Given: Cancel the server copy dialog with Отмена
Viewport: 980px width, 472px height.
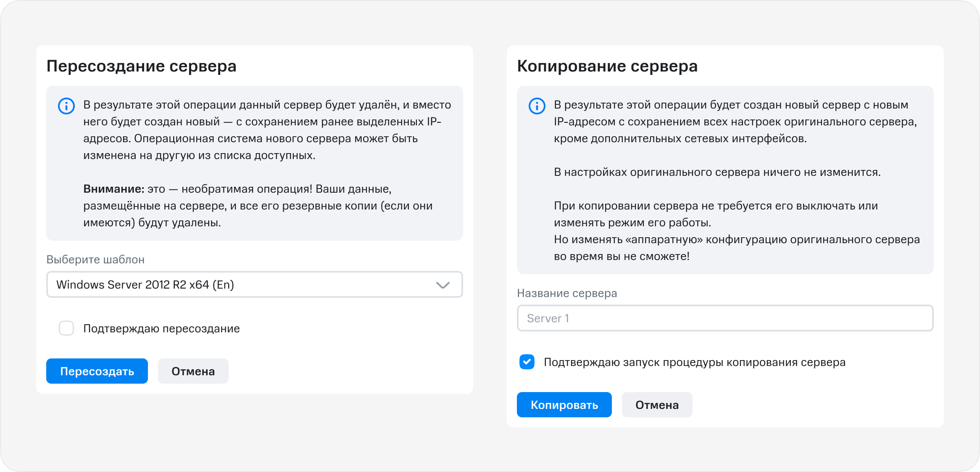Looking at the screenshot, I should tap(657, 405).
